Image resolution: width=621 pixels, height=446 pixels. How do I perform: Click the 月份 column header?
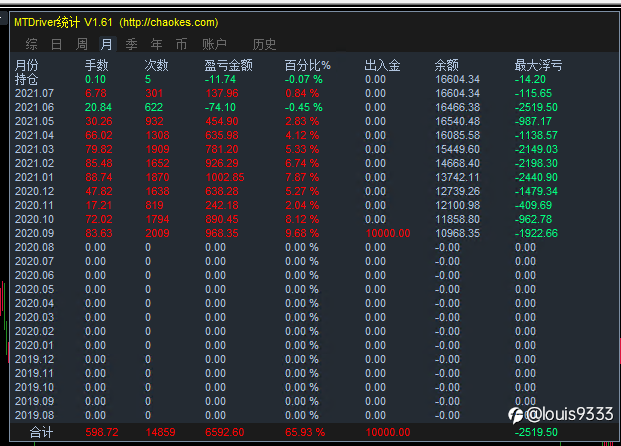pyautogui.click(x=27, y=65)
